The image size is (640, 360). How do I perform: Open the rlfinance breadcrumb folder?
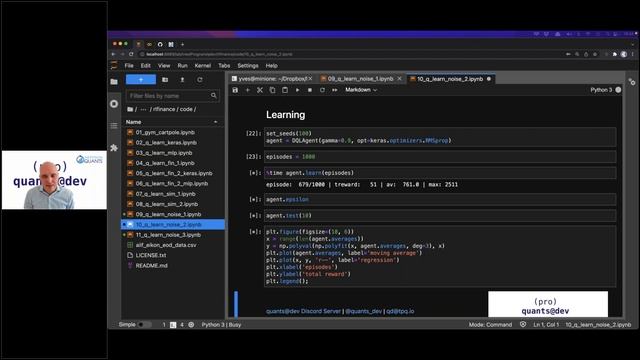click(164, 109)
